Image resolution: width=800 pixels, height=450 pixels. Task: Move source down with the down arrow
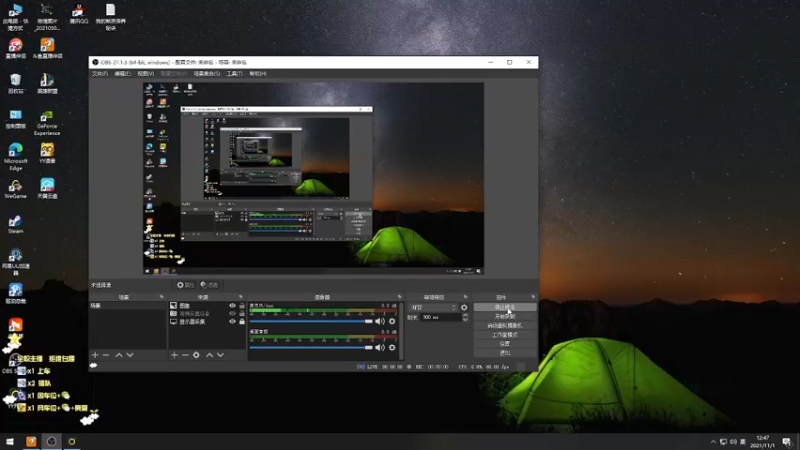(x=220, y=355)
